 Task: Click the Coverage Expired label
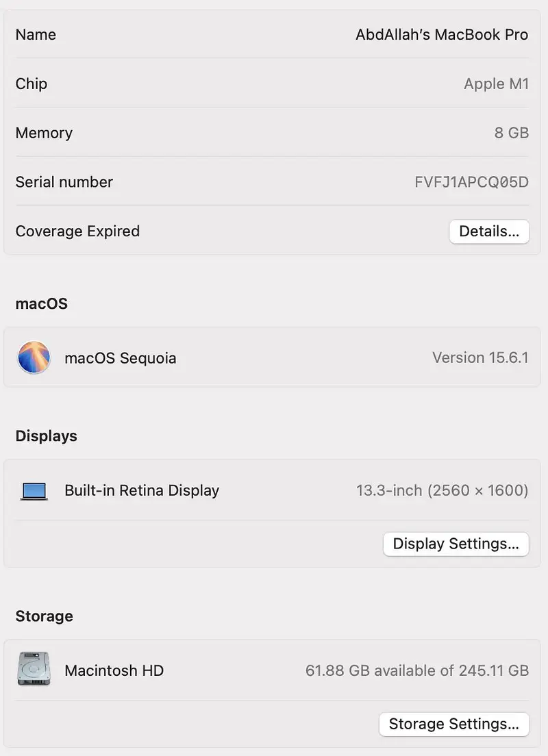(x=77, y=231)
